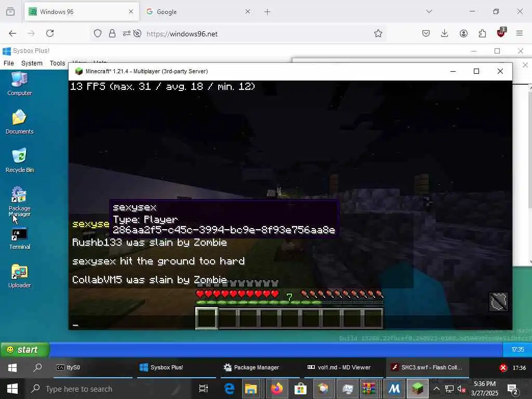Switch to Google browser tab
532x399 pixels.
pyautogui.click(x=198, y=11)
